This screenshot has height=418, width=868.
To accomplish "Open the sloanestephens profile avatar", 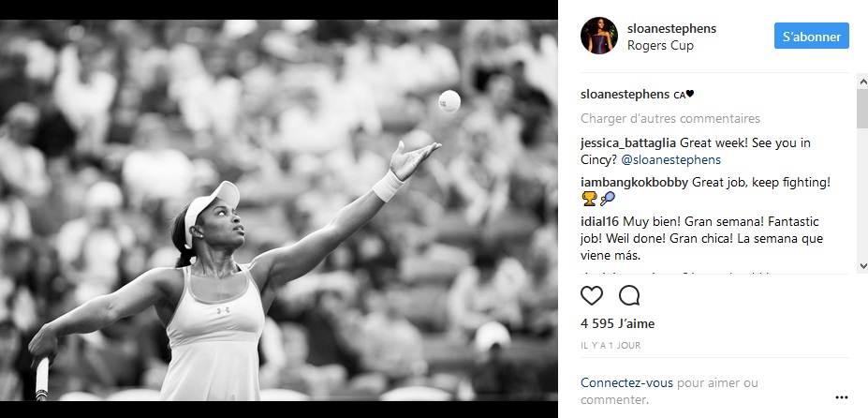I will (599, 36).
